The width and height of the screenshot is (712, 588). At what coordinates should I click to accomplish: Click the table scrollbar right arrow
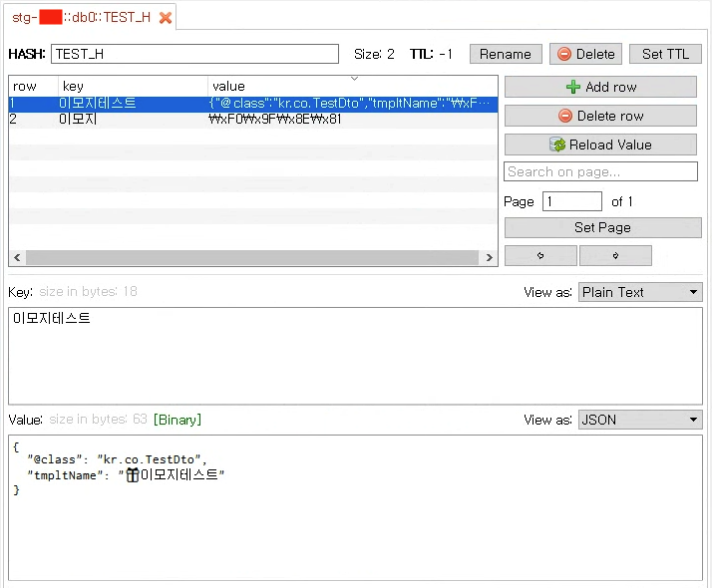(489, 258)
